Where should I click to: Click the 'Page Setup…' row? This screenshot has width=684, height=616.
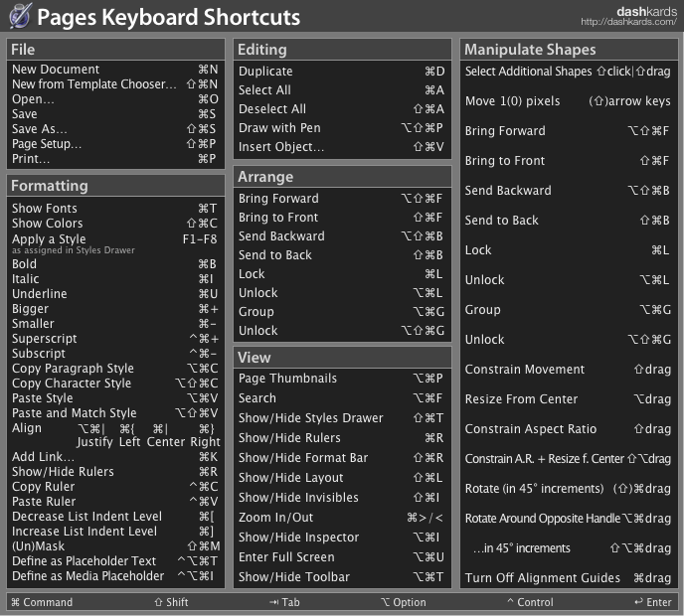click(115, 144)
